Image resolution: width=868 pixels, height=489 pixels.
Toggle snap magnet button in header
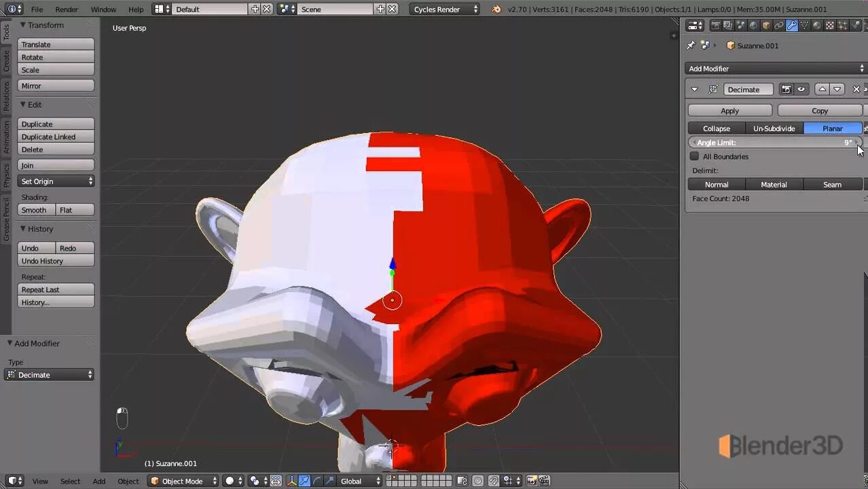494,481
